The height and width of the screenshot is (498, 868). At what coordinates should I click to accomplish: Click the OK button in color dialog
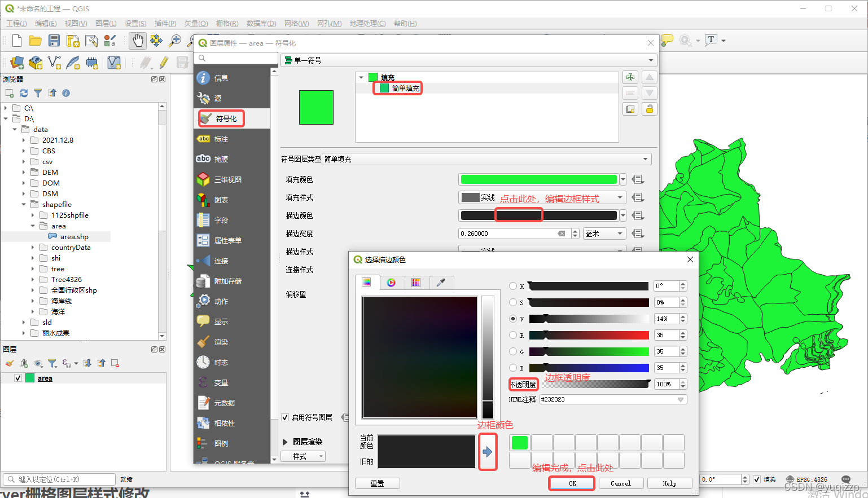571,483
